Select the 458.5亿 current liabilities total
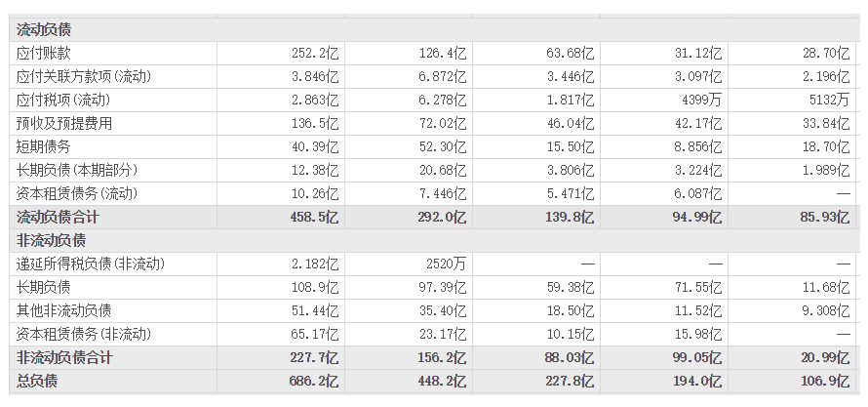Image resolution: width=868 pixels, height=407 pixels. coord(314,217)
